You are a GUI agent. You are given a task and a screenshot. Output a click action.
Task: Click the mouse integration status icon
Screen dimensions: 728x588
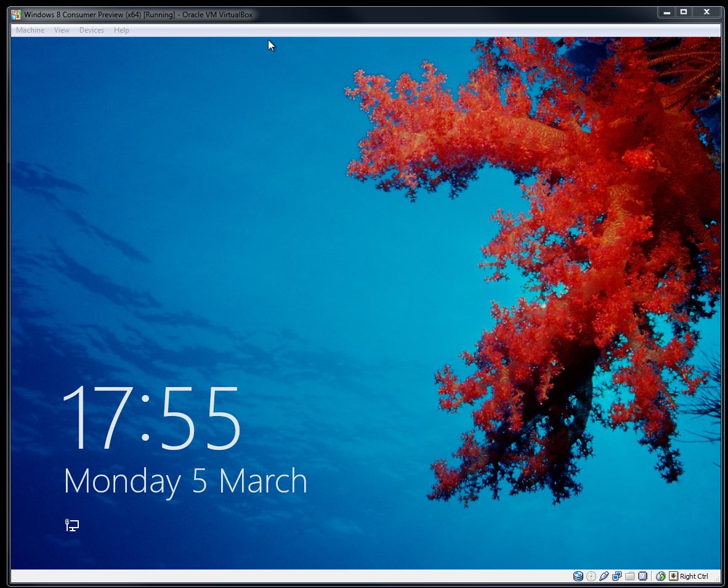[660, 576]
